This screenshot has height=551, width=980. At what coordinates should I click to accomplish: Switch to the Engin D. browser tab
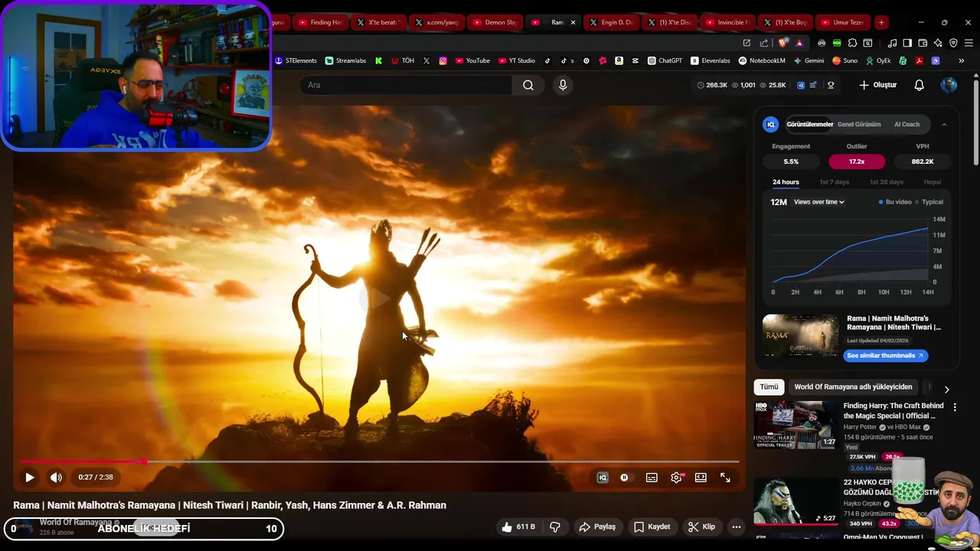(610, 22)
